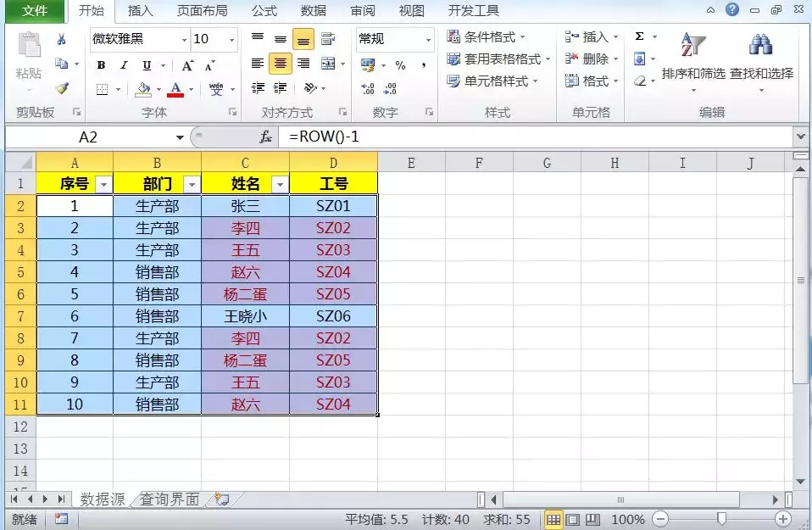This screenshot has width=812, height=530.
Task: Open the font name dropdown 微软雅黑
Action: [184, 40]
